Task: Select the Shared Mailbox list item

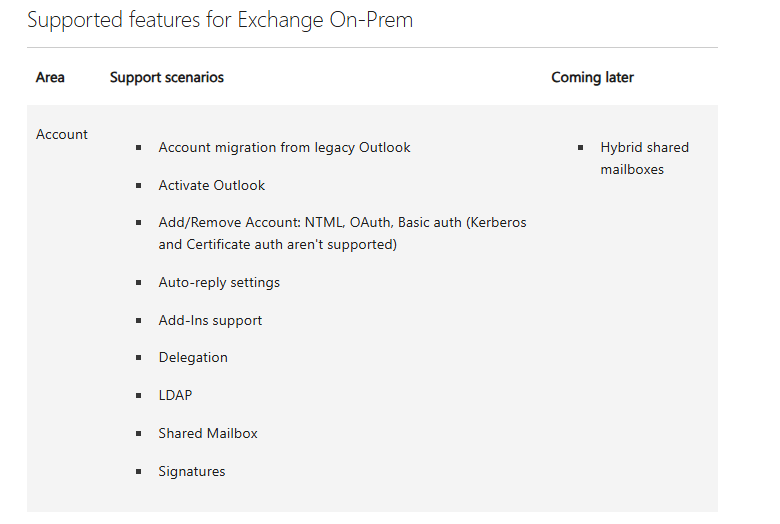Action: [x=208, y=433]
